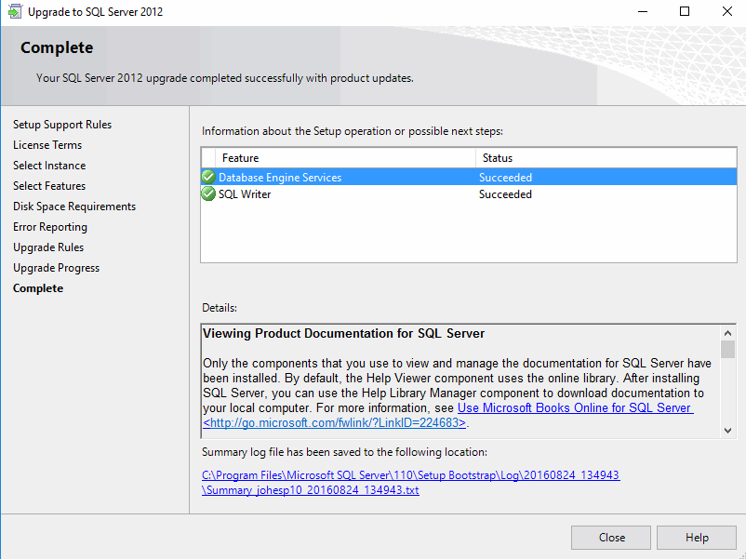Open the summary log file path link
The height and width of the screenshot is (560, 746).
pyautogui.click(x=410, y=482)
